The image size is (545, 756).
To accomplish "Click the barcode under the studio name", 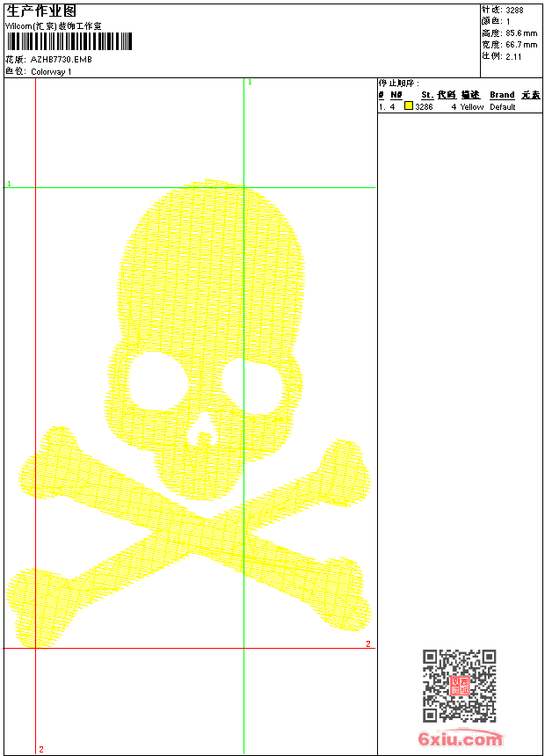I will (69, 42).
